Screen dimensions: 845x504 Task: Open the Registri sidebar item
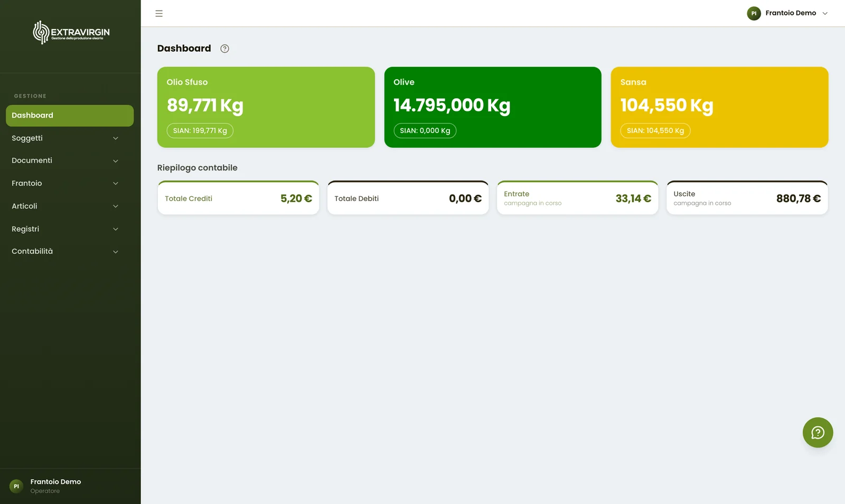coord(70,229)
